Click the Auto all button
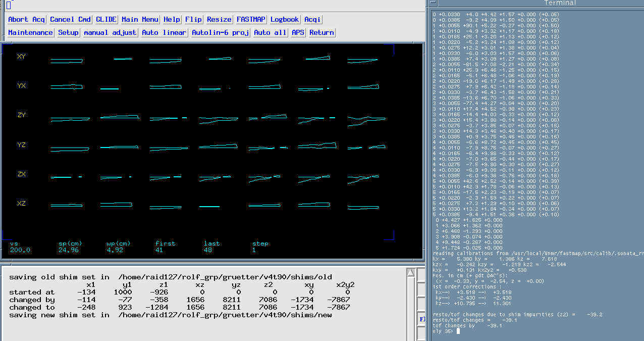 (x=270, y=32)
